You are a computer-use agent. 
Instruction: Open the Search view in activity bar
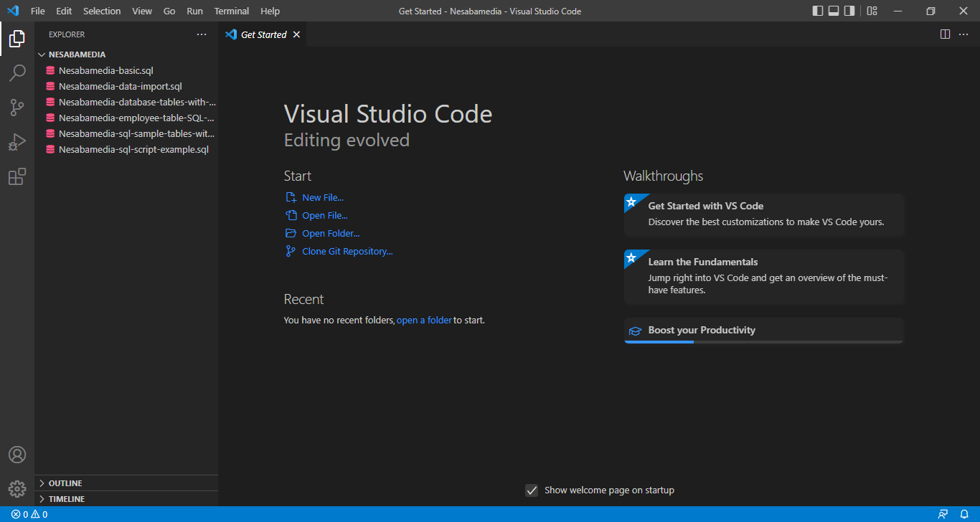coord(17,73)
